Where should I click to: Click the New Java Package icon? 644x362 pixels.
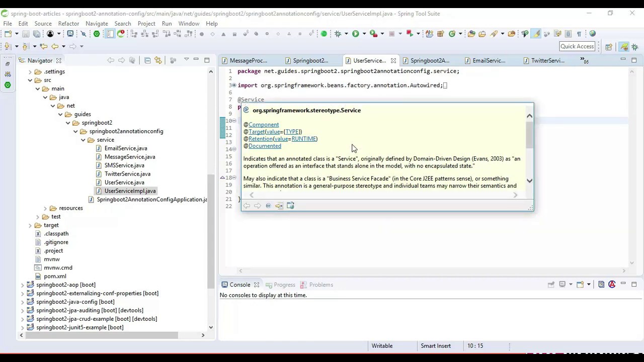440,34
